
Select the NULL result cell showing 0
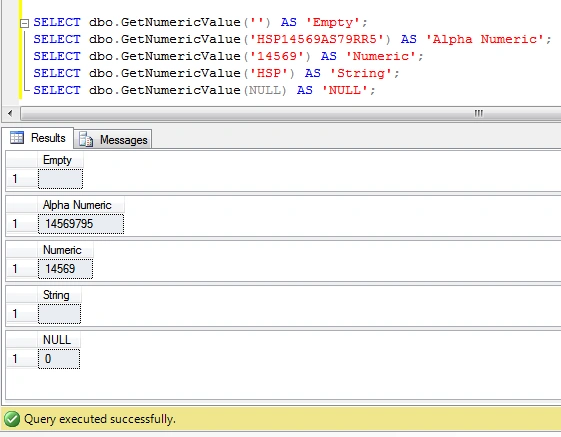59,359
